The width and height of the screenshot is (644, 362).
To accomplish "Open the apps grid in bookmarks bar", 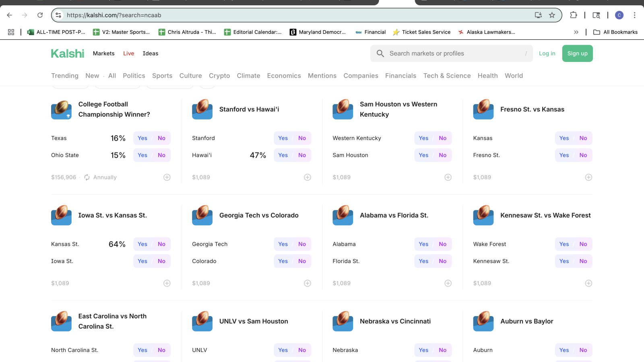I will (x=11, y=32).
